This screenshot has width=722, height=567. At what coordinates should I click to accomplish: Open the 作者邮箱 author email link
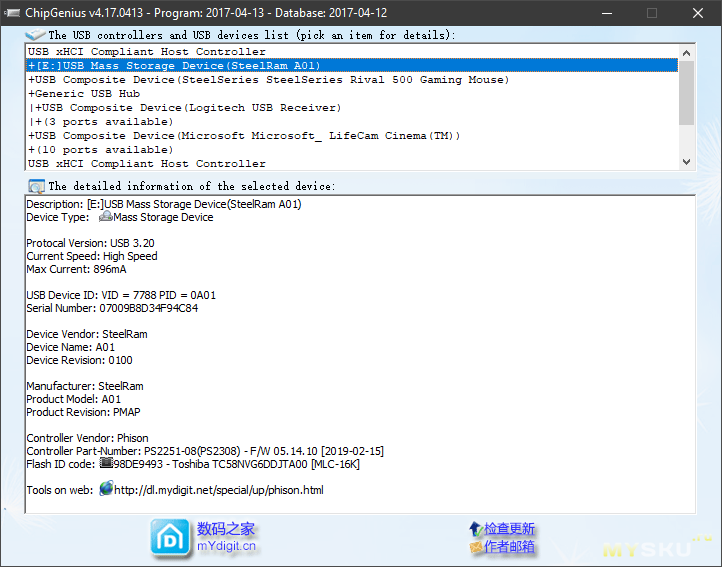[509, 547]
